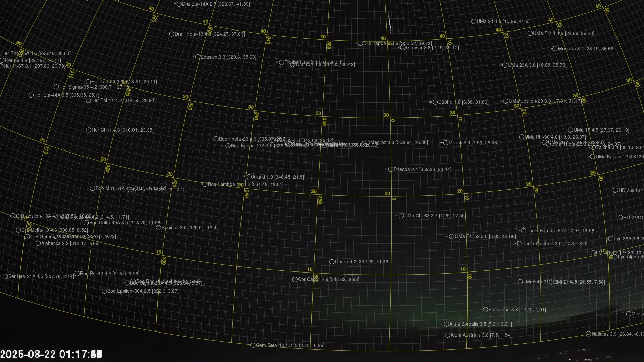Click the Alphecca star marker circle

(38, 243)
